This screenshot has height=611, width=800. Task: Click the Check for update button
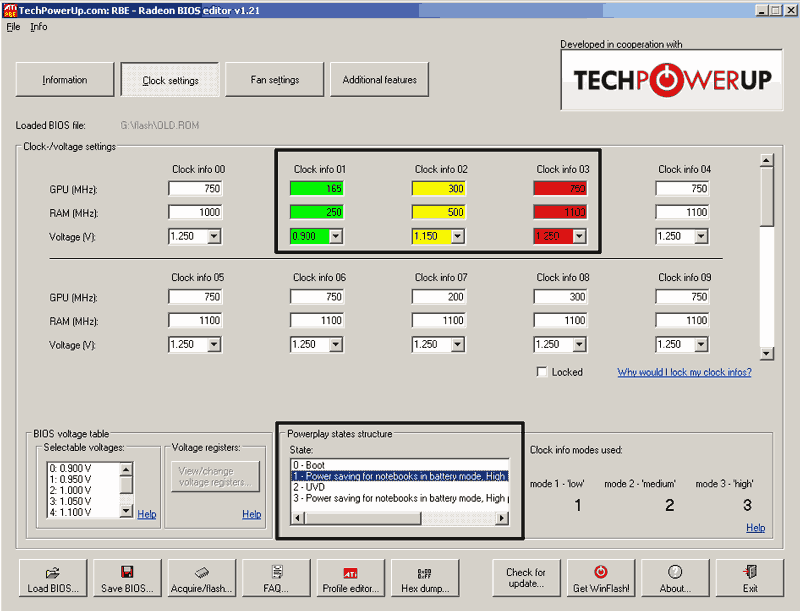[526, 579]
